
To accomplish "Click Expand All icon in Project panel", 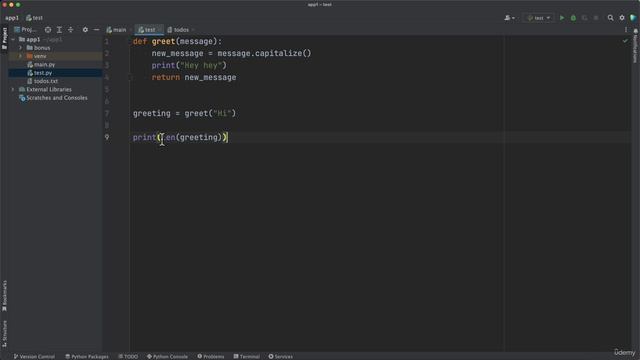I will (59, 30).
